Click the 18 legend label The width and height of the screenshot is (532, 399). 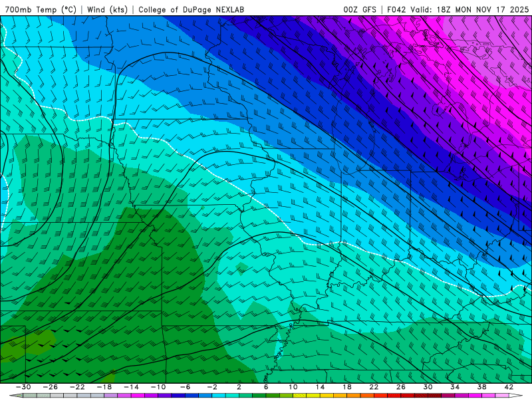(346, 387)
